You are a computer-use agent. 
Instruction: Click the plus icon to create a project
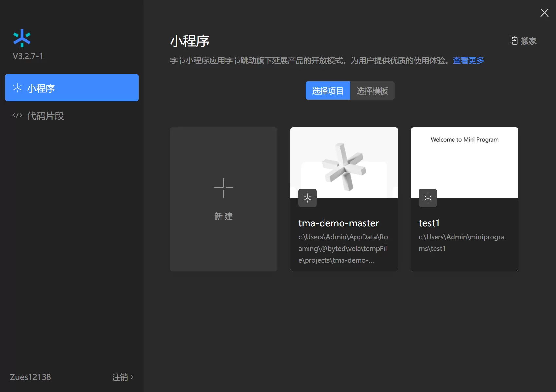click(x=223, y=188)
